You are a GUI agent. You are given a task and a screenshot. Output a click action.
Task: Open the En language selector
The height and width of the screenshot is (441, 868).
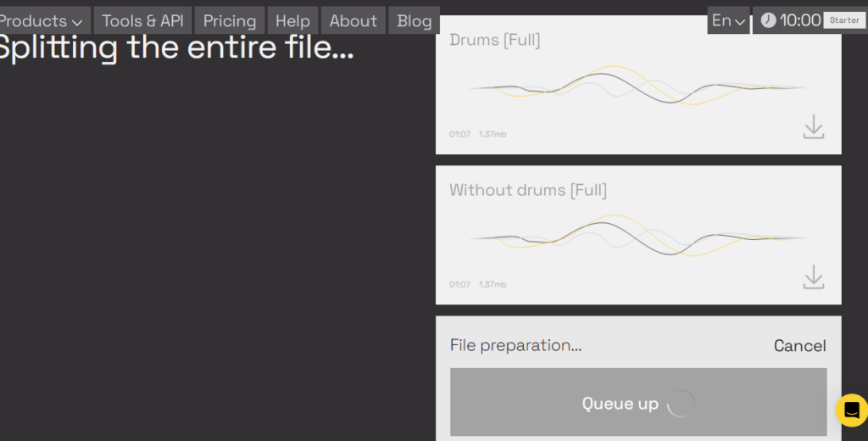pos(728,20)
